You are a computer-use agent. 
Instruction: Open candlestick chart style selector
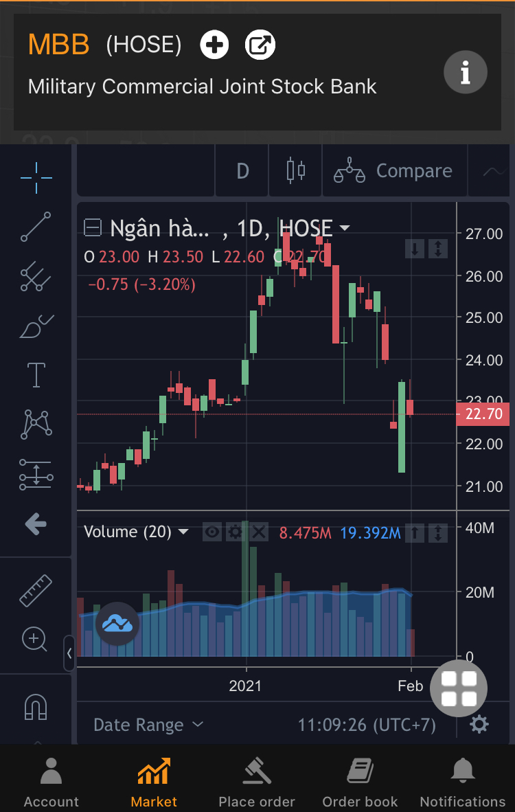point(295,171)
